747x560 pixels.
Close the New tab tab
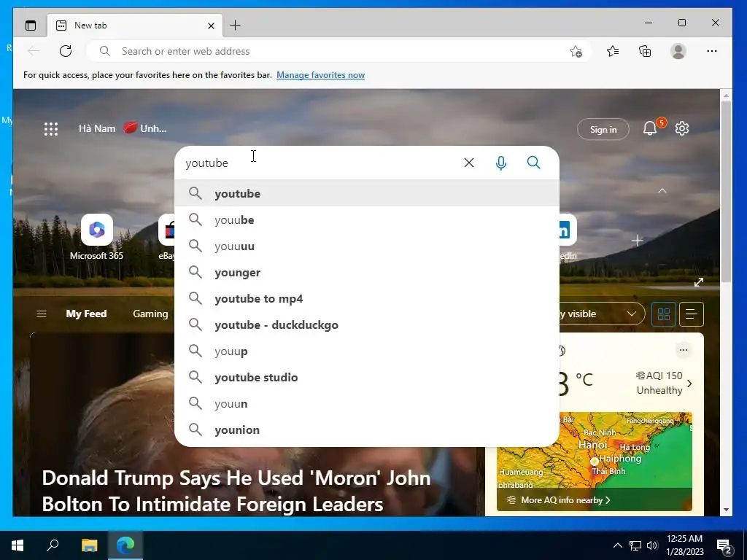pyautogui.click(x=211, y=26)
